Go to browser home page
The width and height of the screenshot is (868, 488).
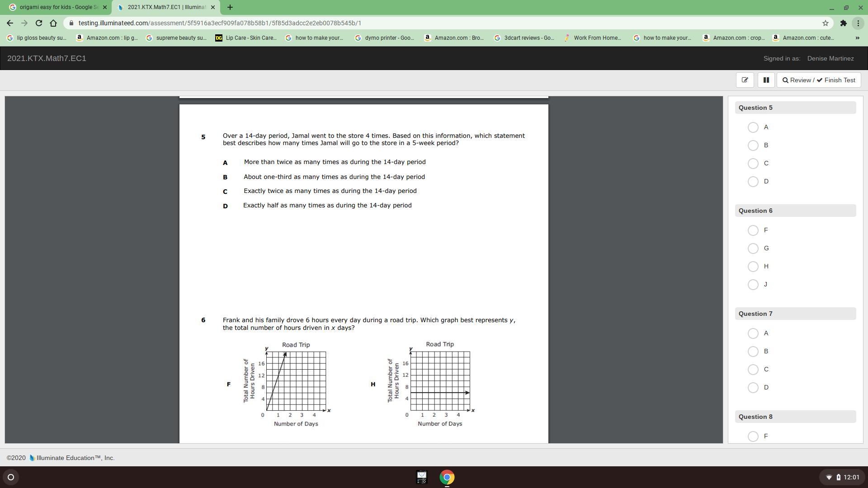pyautogui.click(x=53, y=23)
